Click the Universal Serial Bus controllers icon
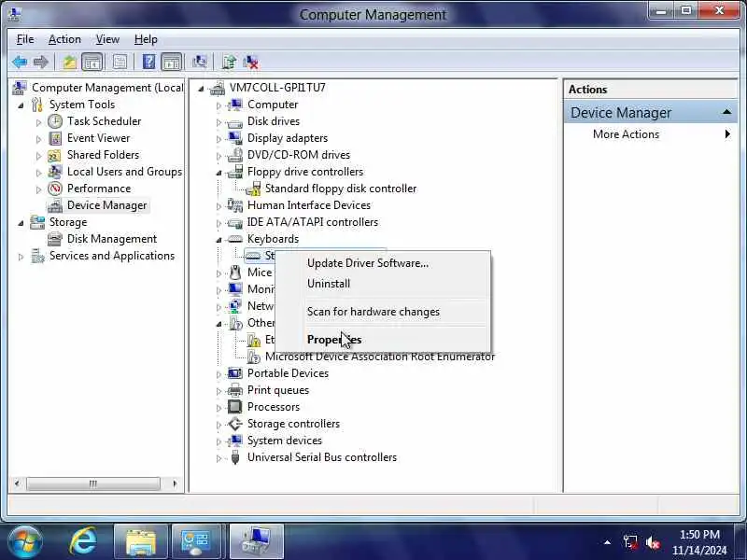 (235, 457)
